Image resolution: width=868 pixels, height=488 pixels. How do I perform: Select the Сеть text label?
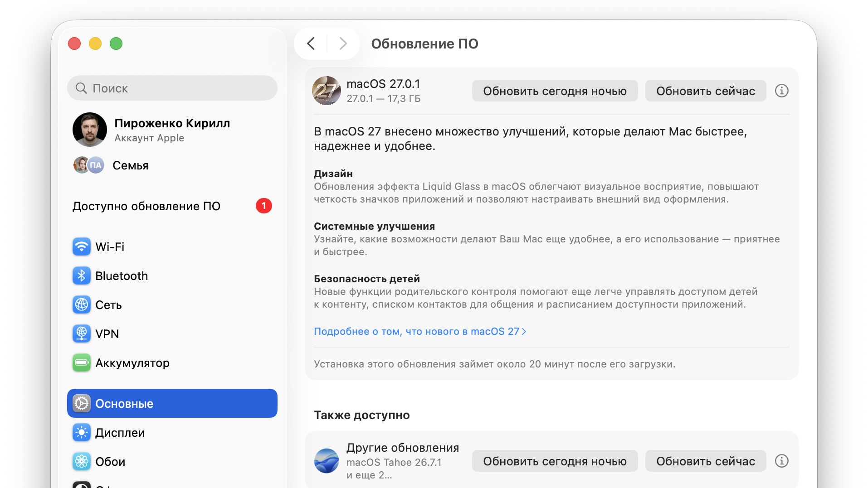click(108, 305)
